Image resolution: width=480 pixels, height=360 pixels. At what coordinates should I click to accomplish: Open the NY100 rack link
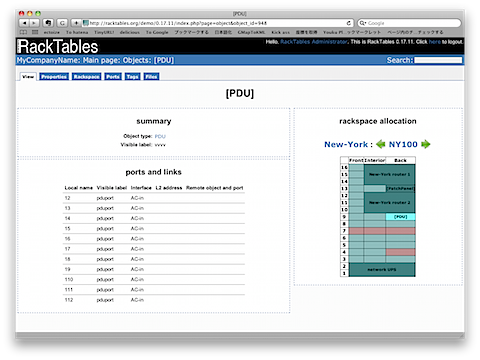[x=403, y=144]
